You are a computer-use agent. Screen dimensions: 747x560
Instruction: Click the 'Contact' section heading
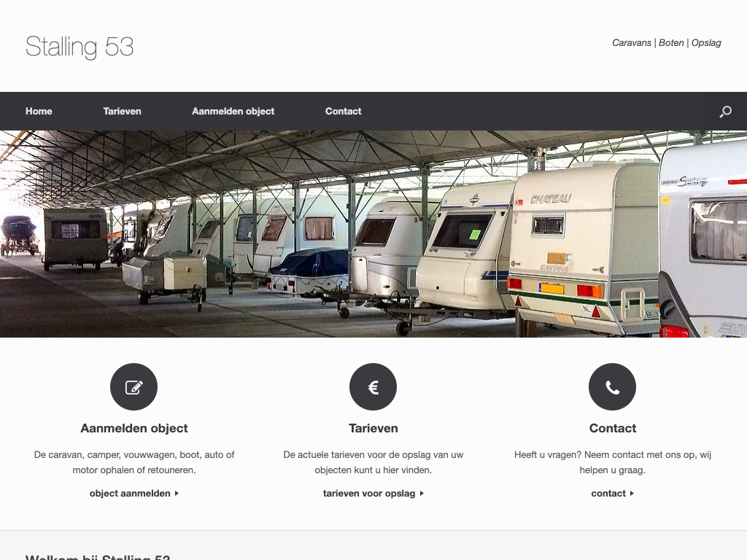(x=613, y=428)
